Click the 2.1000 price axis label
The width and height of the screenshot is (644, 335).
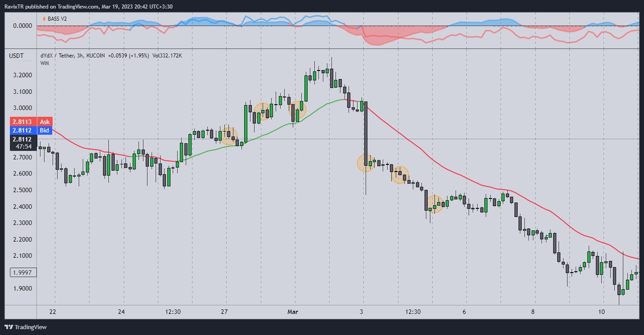pos(22,256)
